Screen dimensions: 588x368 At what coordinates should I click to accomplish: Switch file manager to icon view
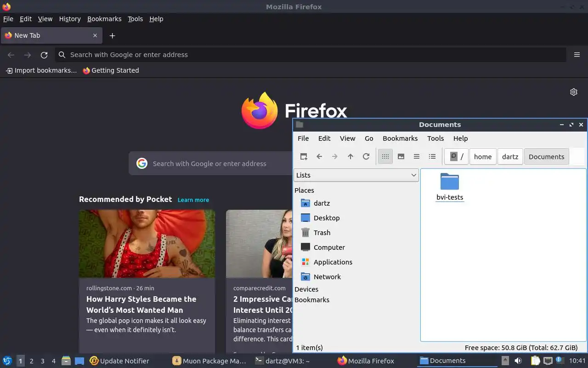click(385, 156)
